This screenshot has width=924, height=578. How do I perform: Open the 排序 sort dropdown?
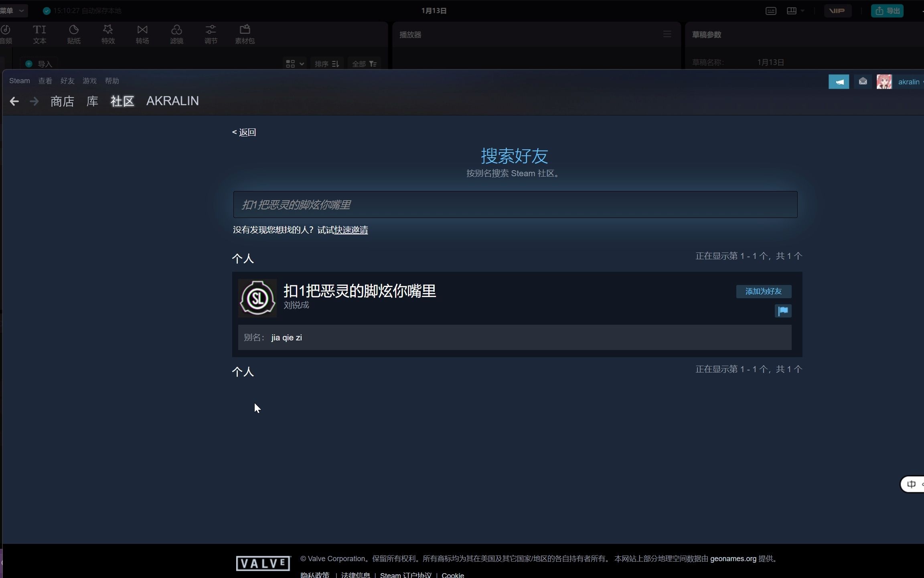click(x=327, y=63)
